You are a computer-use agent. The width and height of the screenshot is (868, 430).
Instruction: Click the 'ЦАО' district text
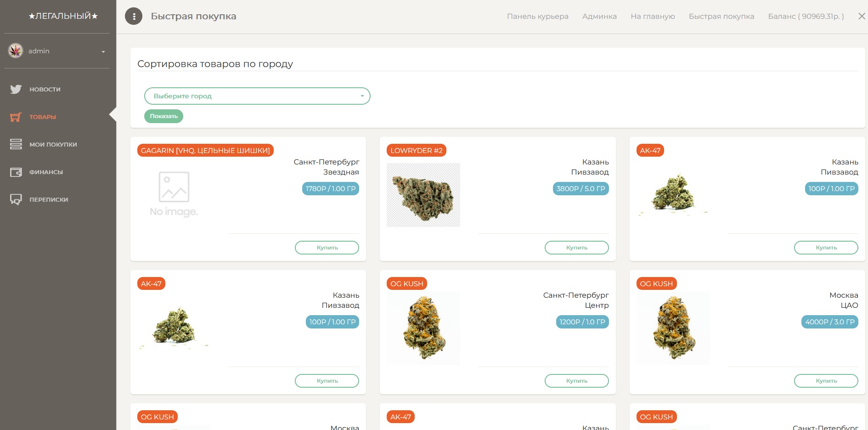850,306
